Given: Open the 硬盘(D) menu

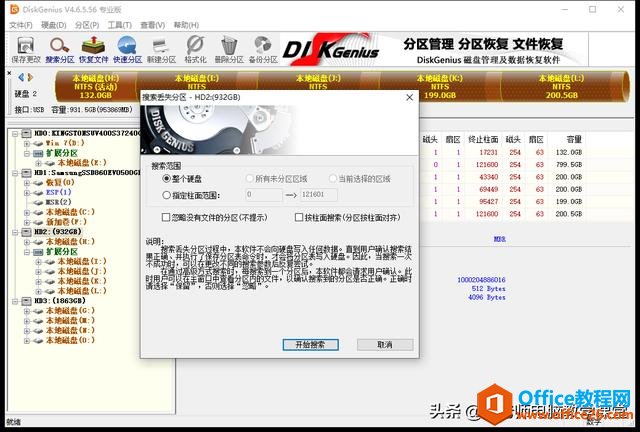Looking at the screenshot, I should [54, 25].
